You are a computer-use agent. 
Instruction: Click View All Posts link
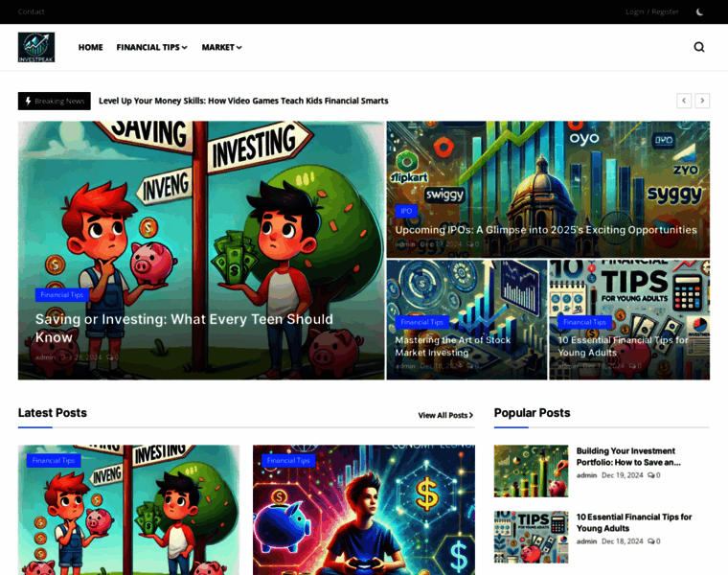click(x=445, y=415)
